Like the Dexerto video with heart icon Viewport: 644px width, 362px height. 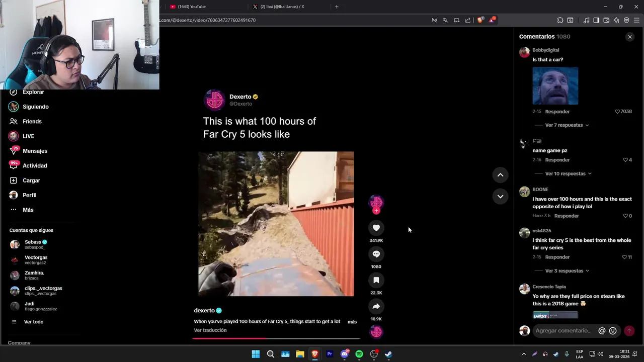tap(376, 228)
